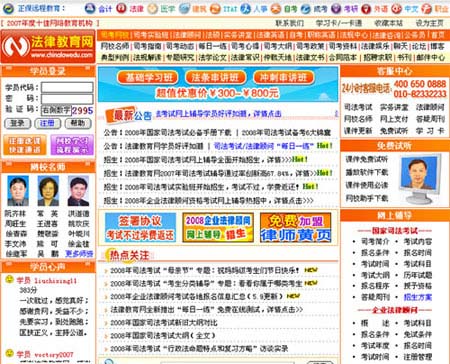
Task: Click the 签署协议 考试不过学费返还 banner
Action: pyautogui.click(x=140, y=228)
